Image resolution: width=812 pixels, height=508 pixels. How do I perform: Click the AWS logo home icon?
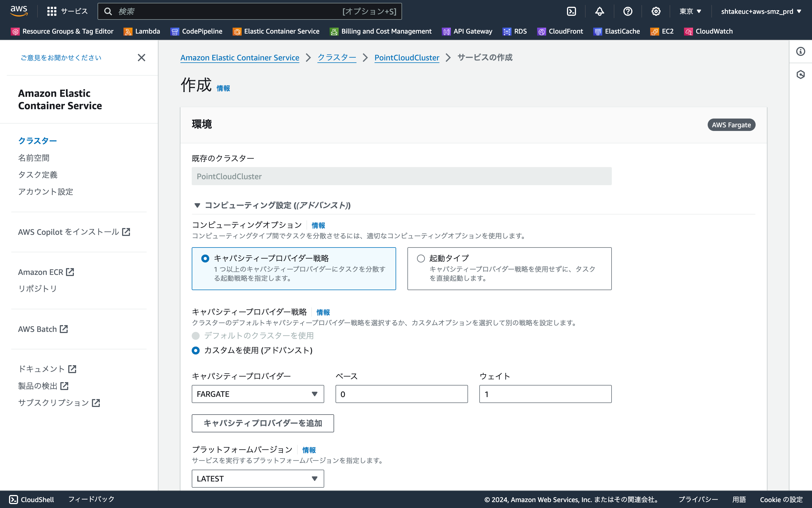coord(19,11)
